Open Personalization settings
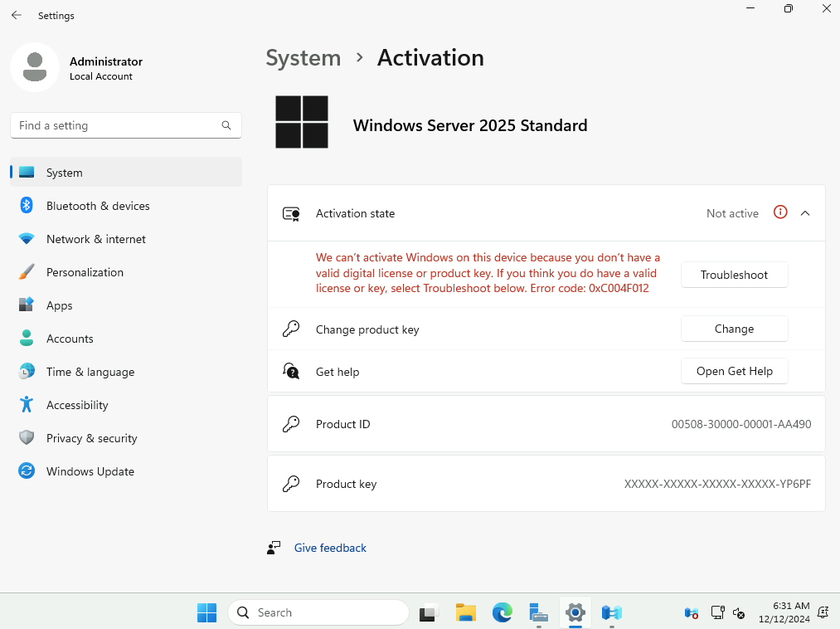Screen dimensions: 840x629 point(126,272)
